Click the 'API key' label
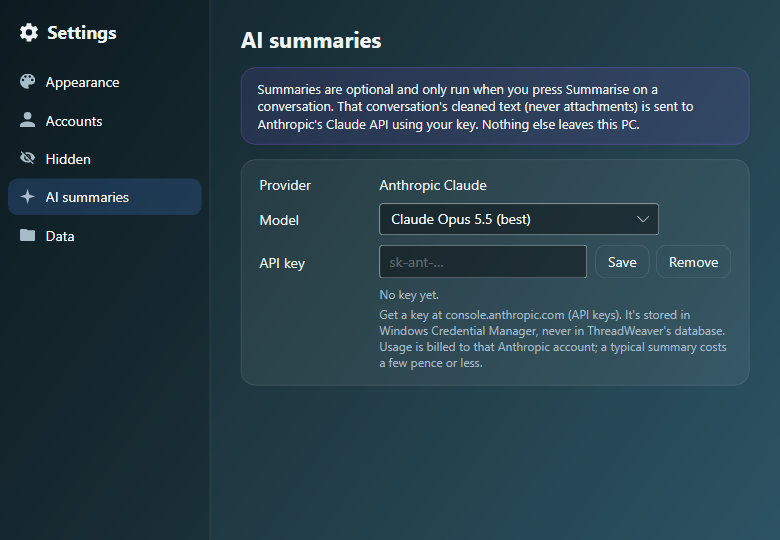 pyautogui.click(x=282, y=264)
